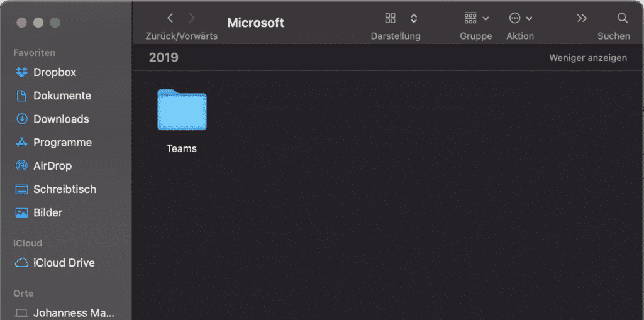Click the Microsoft window title
This screenshot has height=320, width=644.
(256, 23)
